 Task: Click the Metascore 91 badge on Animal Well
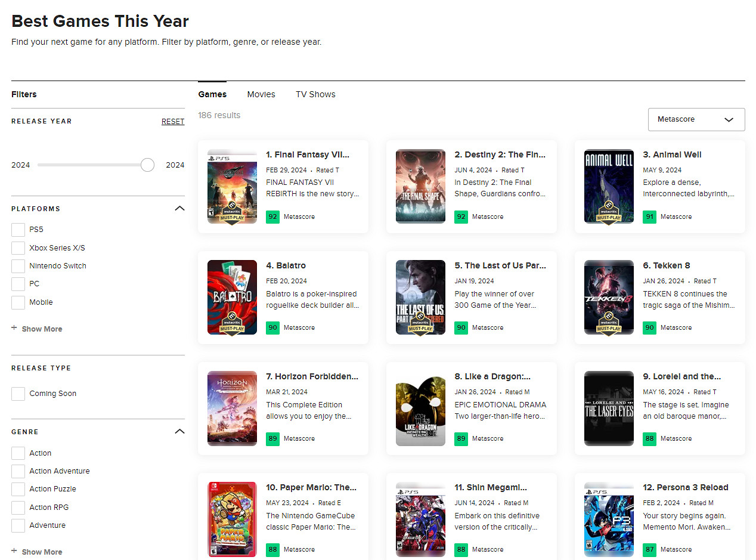[649, 216]
